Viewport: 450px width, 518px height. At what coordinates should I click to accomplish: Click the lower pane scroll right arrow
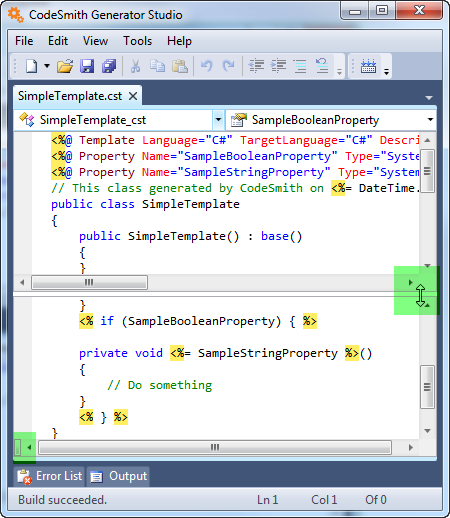(x=411, y=447)
